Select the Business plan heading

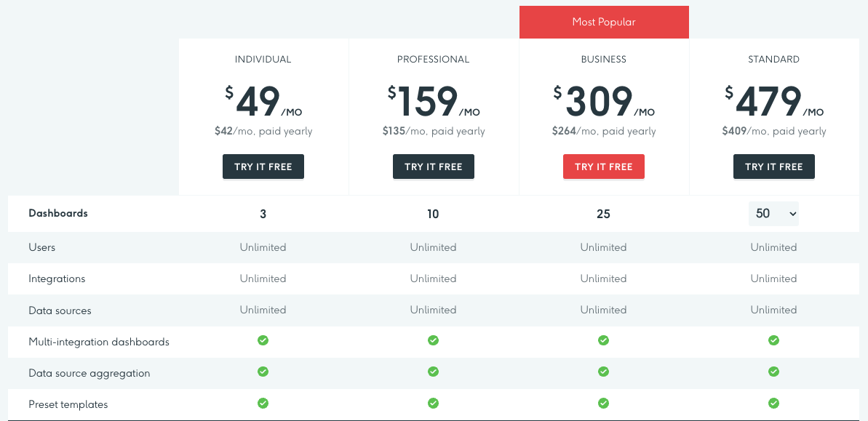tap(603, 59)
